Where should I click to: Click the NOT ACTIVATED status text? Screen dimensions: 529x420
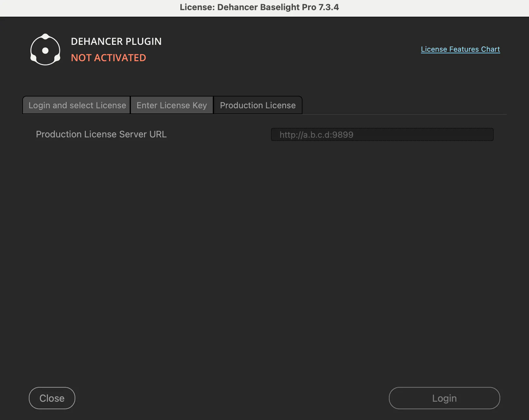[108, 58]
